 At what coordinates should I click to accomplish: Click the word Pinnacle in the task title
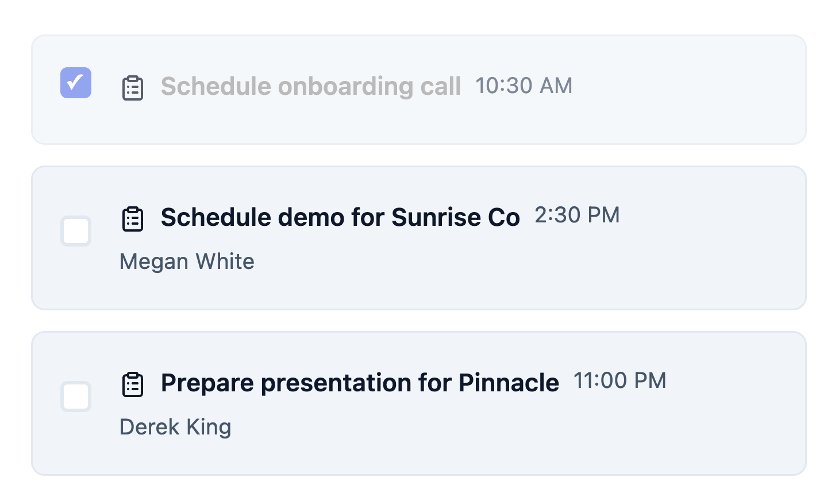coord(509,383)
